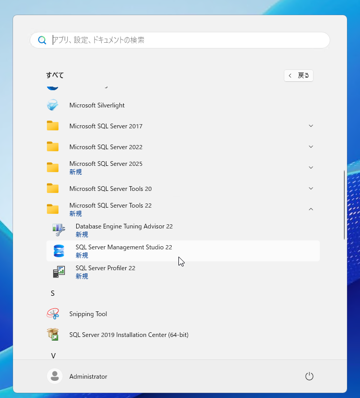
Task: Select the Microsoft SQL Server Tools 22 label
Action: (110, 205)
